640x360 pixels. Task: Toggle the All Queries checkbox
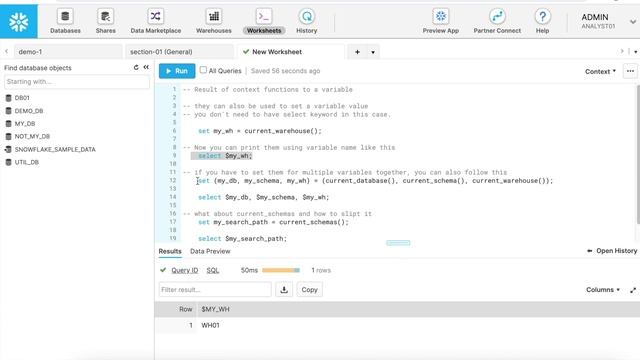pyautogui.click(x=203, y=70)
